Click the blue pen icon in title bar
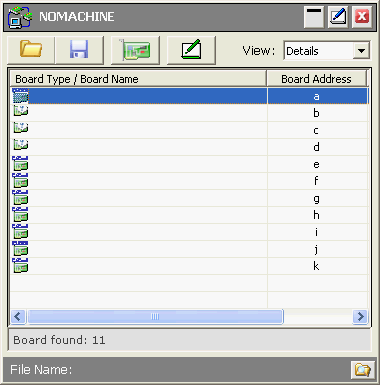This screenshot has height=385, width=380. (x=338, y=17)
